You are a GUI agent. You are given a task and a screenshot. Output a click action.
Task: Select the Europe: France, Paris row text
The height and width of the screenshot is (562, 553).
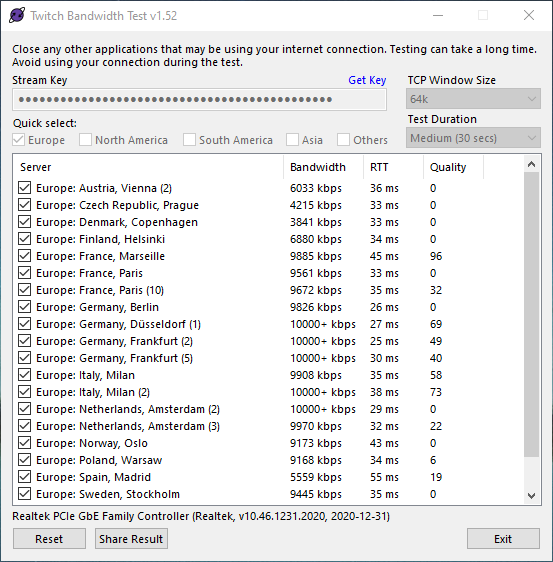89,273
